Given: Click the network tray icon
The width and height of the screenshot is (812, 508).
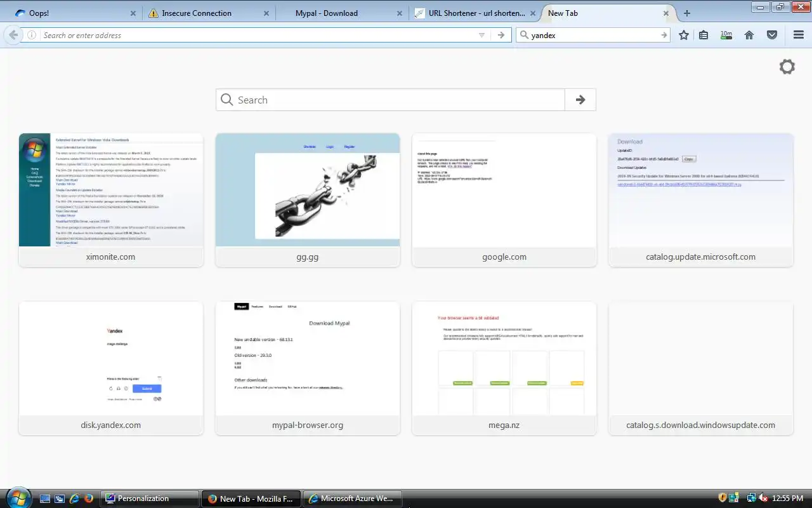Looking at the screenshot, I should click(751, 498).
